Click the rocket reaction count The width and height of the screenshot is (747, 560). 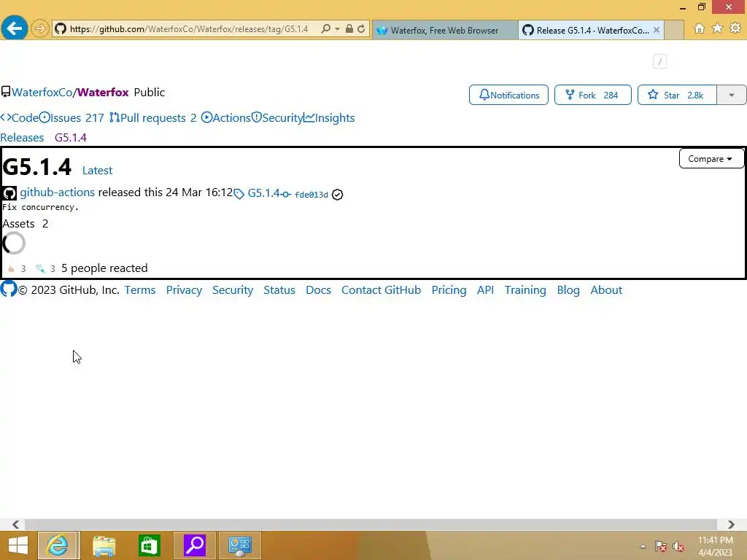click(46, 268)
